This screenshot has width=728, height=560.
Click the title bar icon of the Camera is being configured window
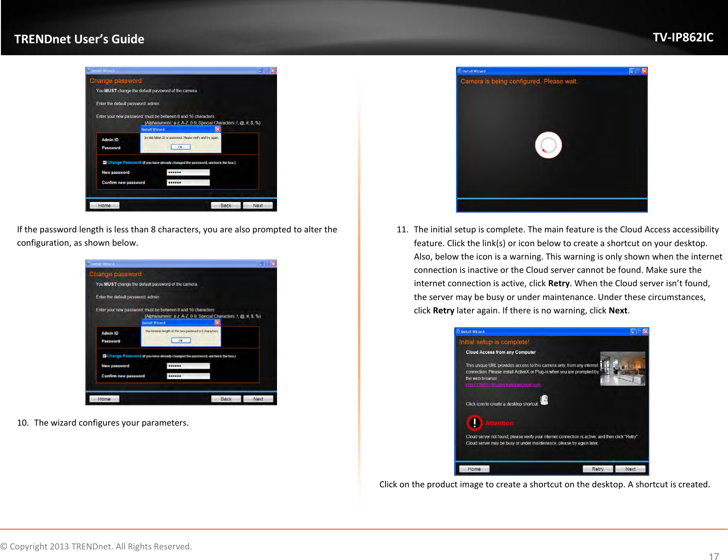459,71
